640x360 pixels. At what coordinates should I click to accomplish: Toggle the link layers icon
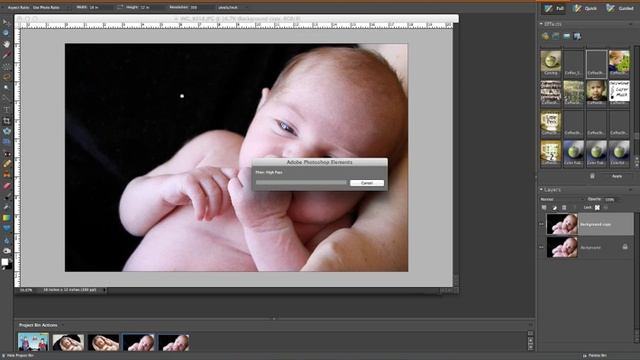[x=575, y=208]
